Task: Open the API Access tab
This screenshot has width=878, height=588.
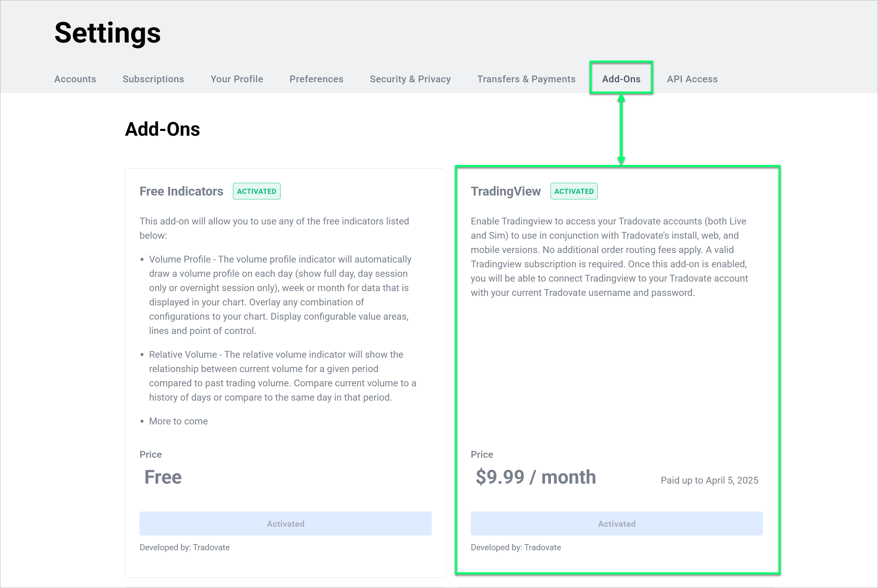Action: (692, 79)
